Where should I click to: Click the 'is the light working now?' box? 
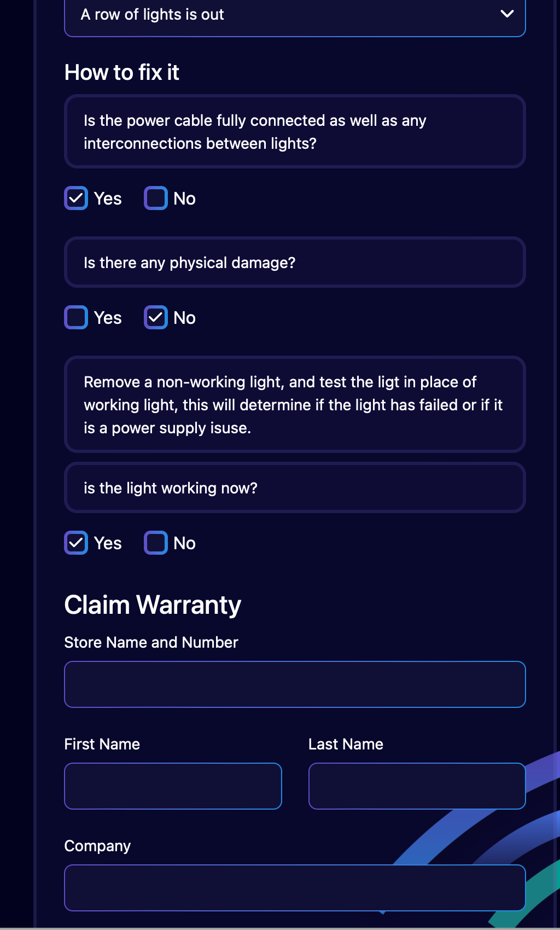(295, 488)
